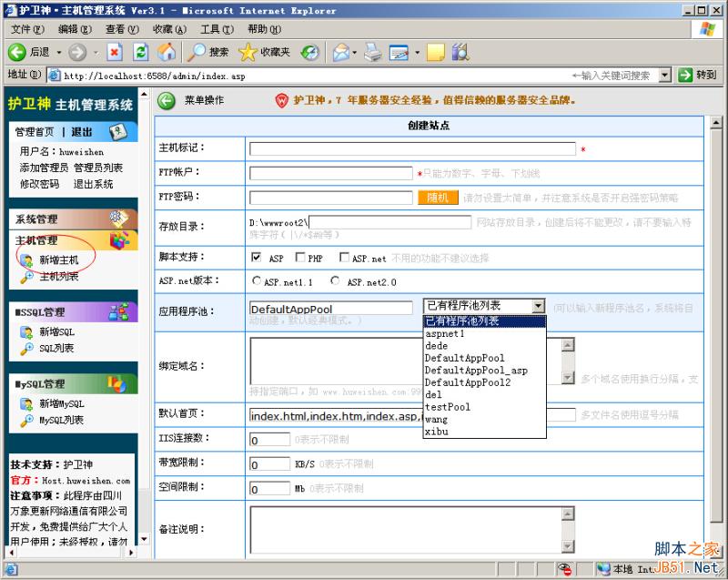Select testPool in the dropdown list

[447, 407]
